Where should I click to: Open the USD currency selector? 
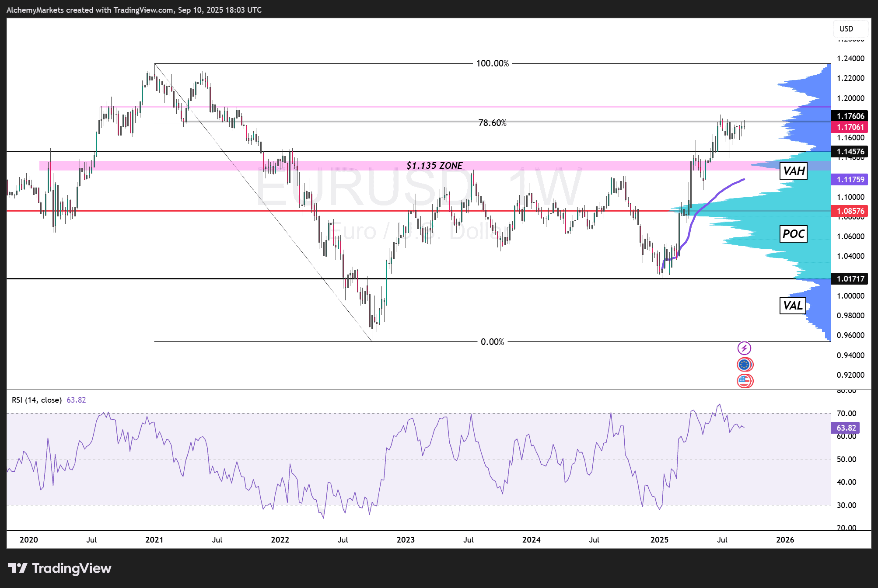coord(850,29)
